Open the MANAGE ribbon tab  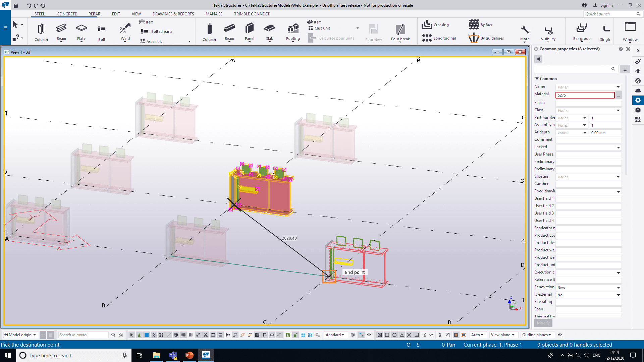(x=214, y=14)
